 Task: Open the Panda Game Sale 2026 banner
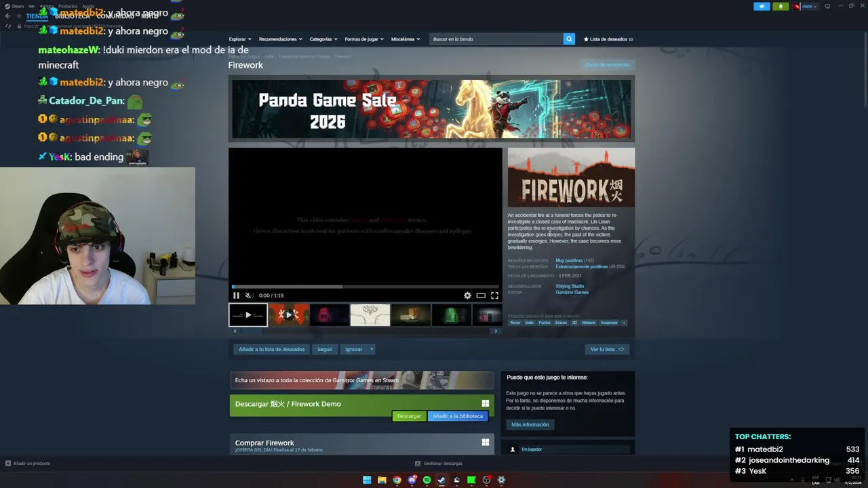click(431, 109)
